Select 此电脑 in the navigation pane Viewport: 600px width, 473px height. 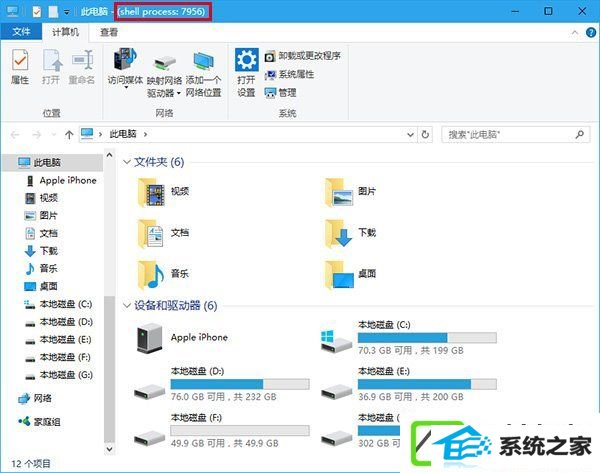[52, 163]
